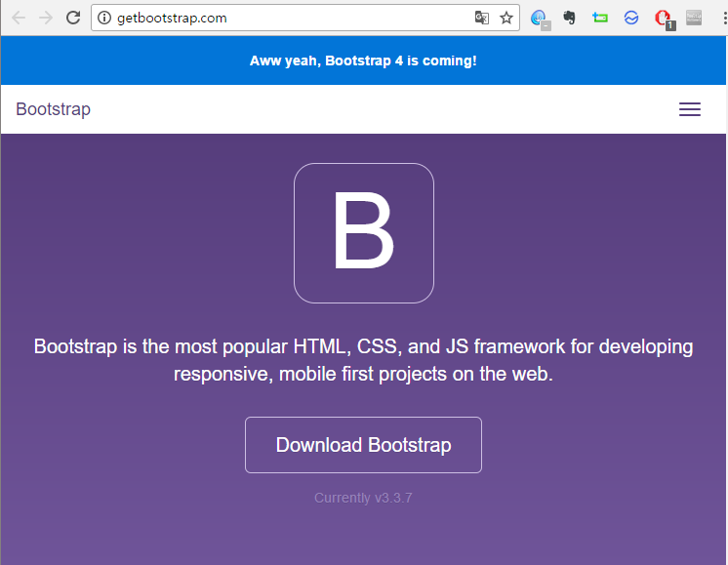
Task: Click the Bootstrap framework description headline
Action: tap(363, 360)
